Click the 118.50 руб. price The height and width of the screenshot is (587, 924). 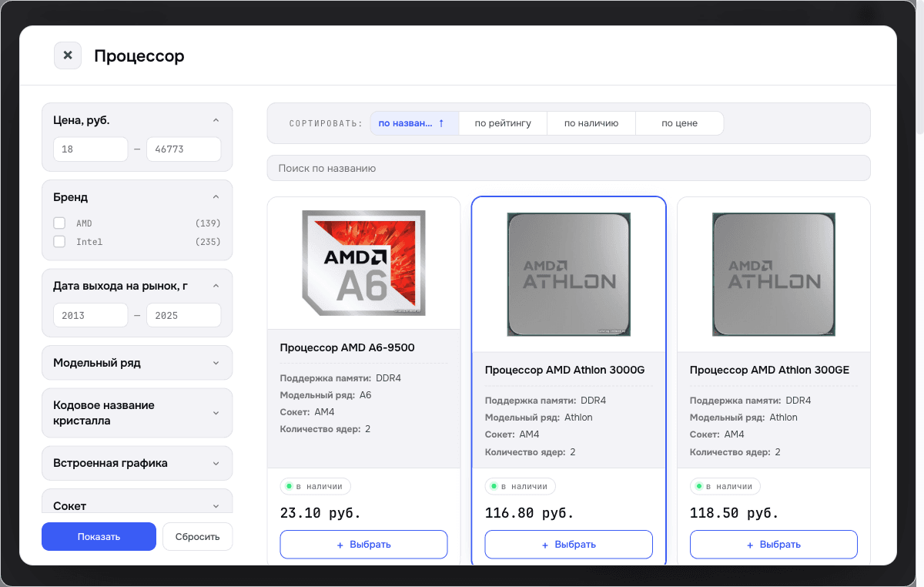click(x=735, y=512)
